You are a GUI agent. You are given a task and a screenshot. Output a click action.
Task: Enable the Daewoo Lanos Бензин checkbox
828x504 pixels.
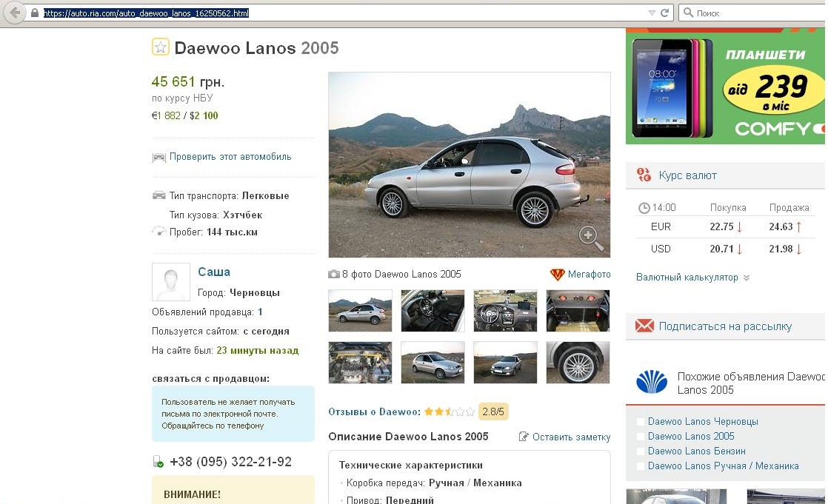[x=641, y=451]
